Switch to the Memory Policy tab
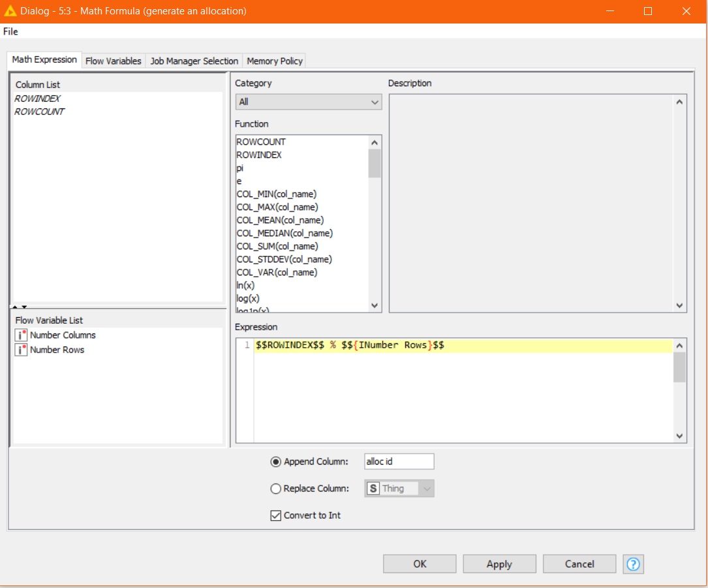Image resolution: width=708 pixels, height=588 pixels. tap(275, 61)
